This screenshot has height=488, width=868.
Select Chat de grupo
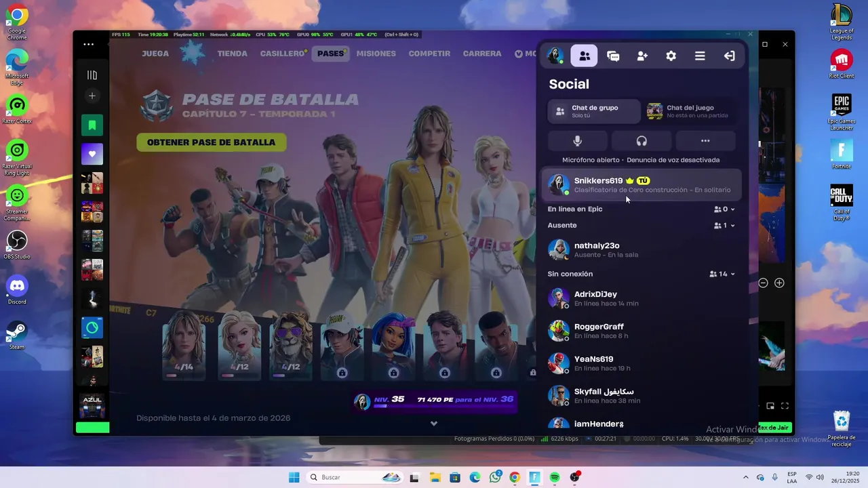pyautogui.click(x=594, y=111)
